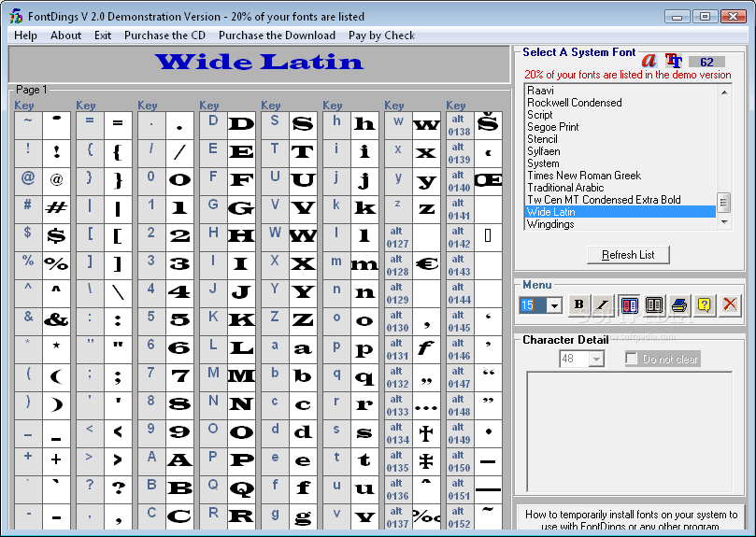Click the red X exit icon
756x537 pixels.
point(730,304)
